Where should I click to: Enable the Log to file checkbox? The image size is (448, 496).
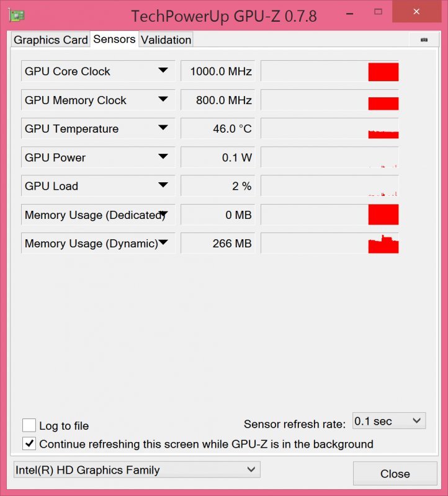click(x=29, y=425)
